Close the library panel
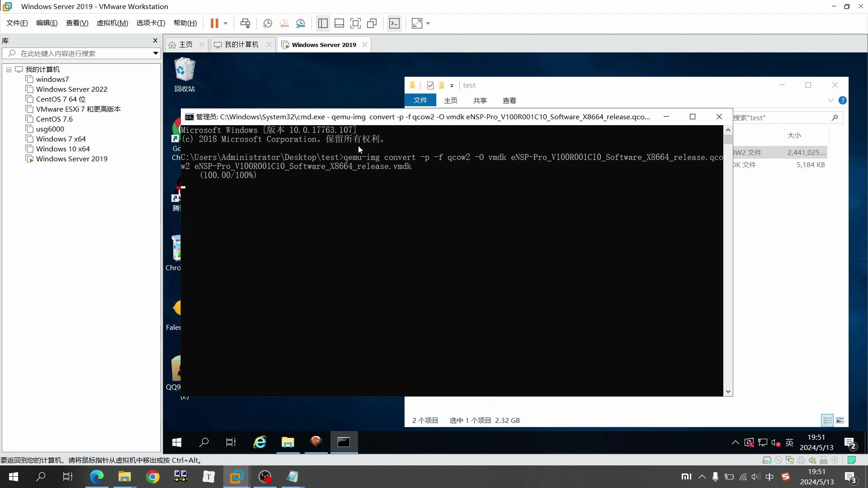Image resolution: width=868 pixels, height=488 pixels. tap(155, 41)
